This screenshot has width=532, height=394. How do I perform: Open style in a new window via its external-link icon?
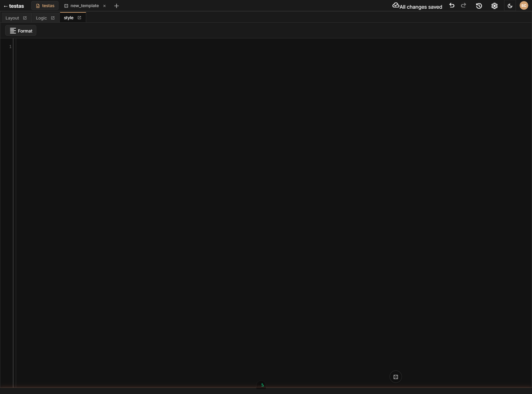click(79, 18)
